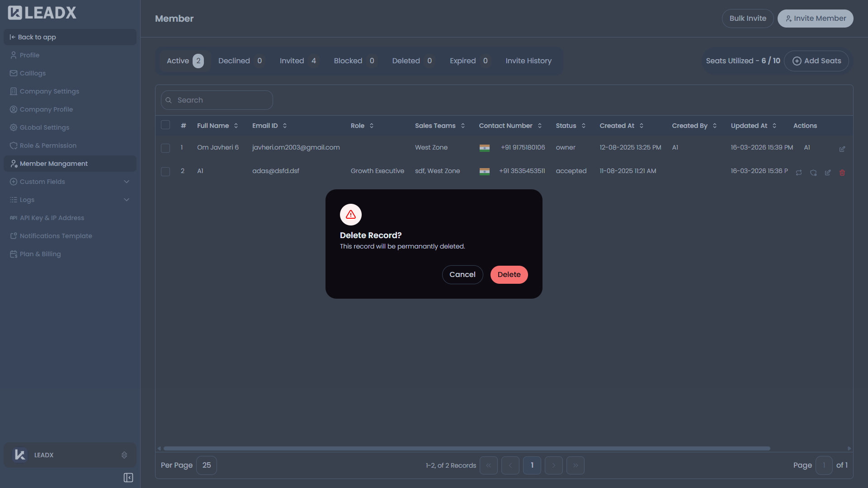Click the shield revoke-access icon on row 2
This screenshot has height=488, width=868.
click(x=813, y=173)
